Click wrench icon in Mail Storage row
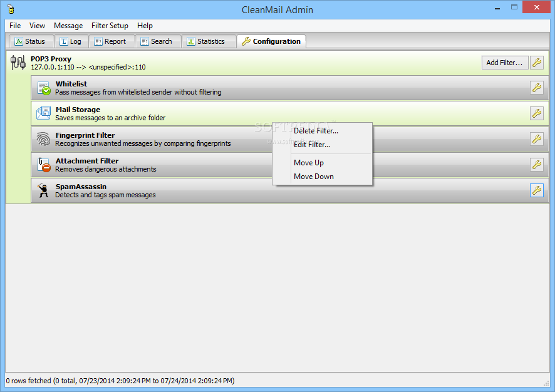The height and width of the screenshot is (392, 555). [537, 113]
